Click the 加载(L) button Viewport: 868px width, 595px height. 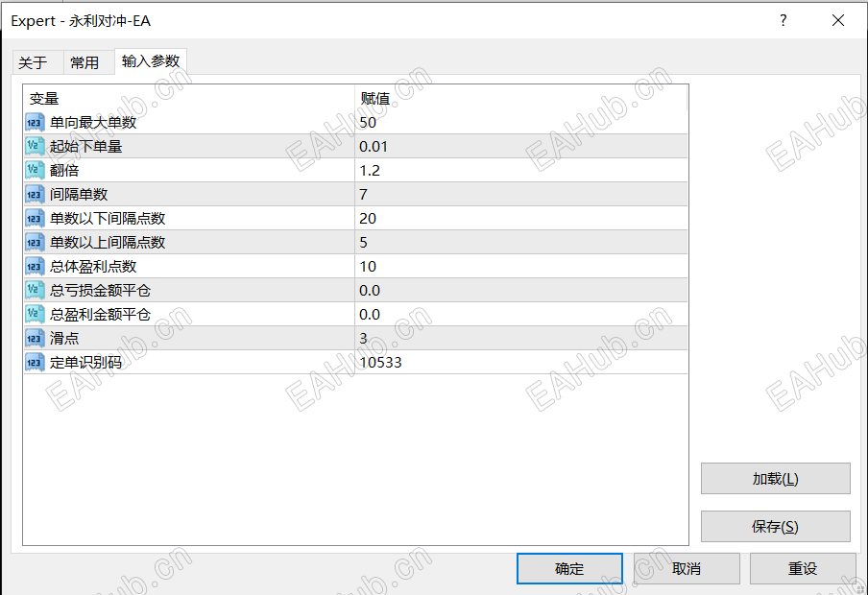coord(775,479)
